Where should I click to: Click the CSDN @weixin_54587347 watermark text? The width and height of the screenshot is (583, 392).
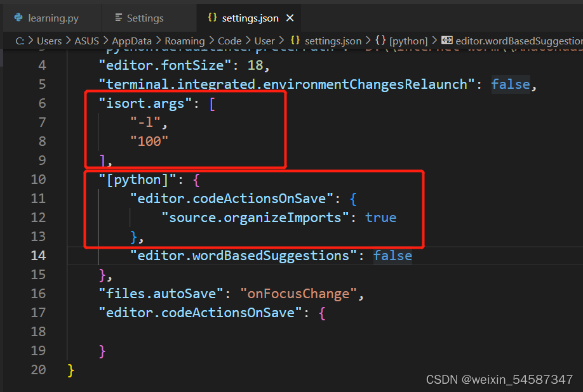point(499,379)
